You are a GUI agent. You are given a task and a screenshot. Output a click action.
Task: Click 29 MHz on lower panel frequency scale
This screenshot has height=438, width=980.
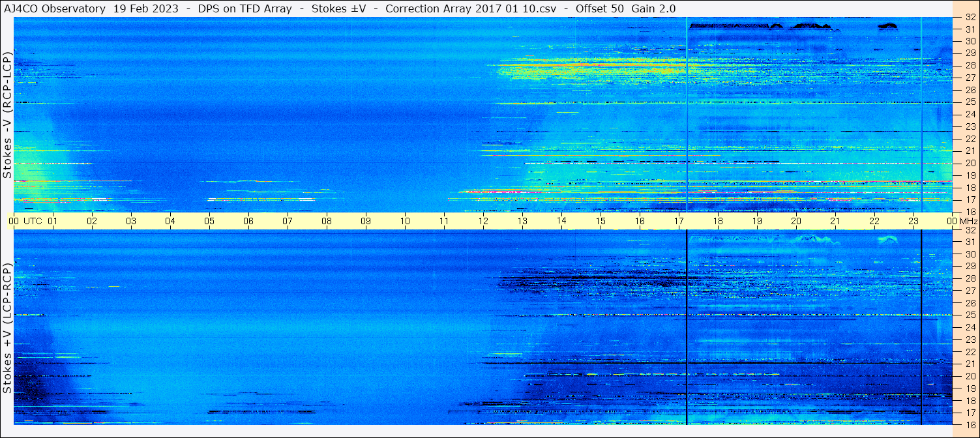coord(970,267)
